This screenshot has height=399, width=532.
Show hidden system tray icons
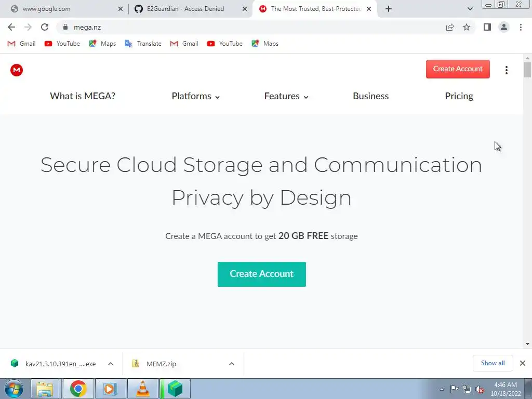[x=442, y=389]
